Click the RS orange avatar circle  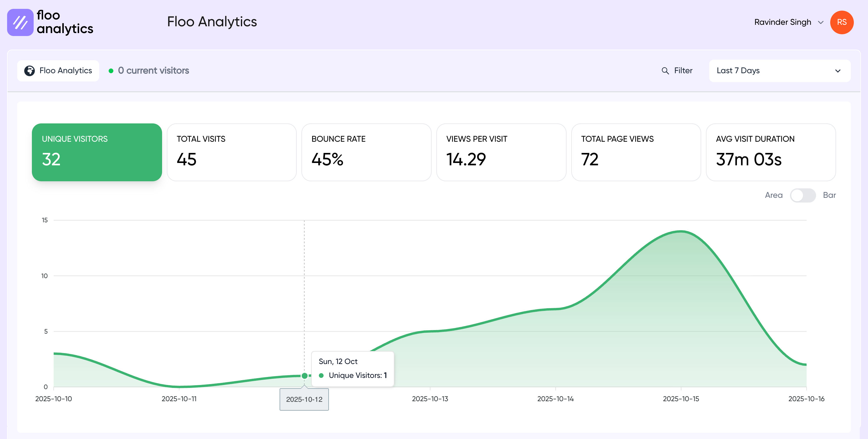click(841, 22)
